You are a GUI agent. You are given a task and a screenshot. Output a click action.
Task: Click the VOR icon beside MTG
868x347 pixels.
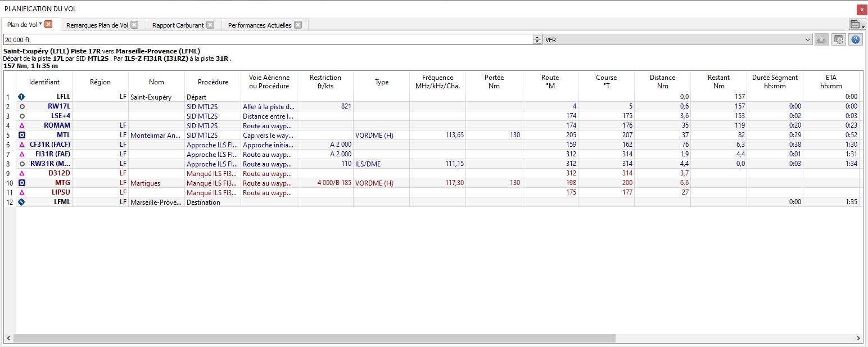coord(21,183)
